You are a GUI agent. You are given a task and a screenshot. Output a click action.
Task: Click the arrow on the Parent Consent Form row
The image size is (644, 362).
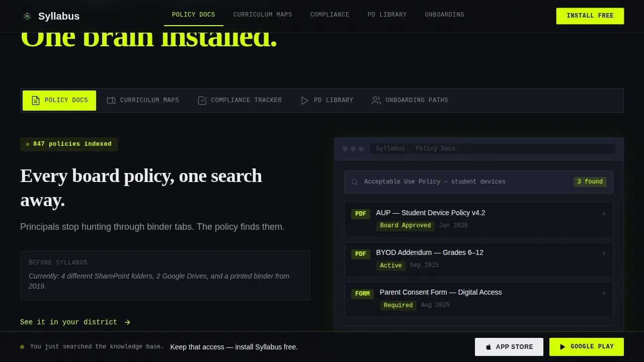[x=604, y=293]
